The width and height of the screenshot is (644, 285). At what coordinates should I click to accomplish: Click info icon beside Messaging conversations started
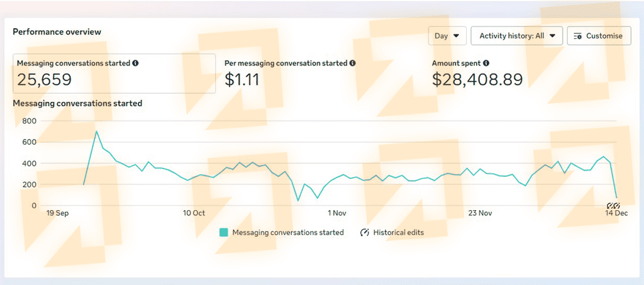(136, 64)
